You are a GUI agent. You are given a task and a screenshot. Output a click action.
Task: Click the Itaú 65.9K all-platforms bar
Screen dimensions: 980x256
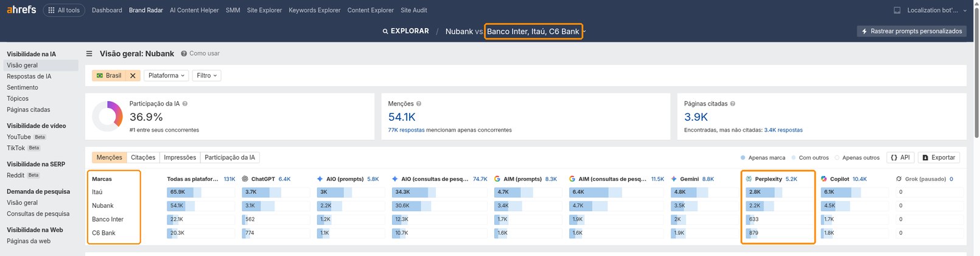point(201,192)
